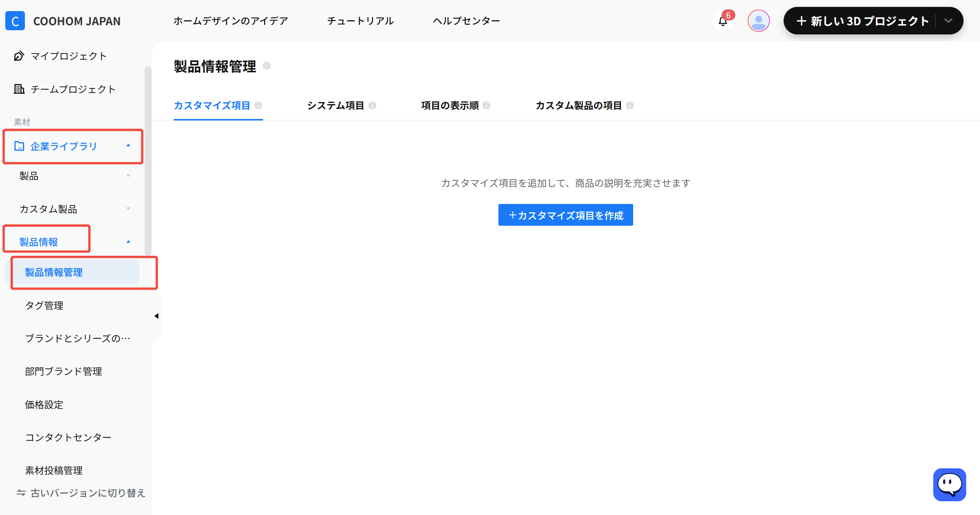Click the 企業ライブラリ folder icon
The height and width of the screenshot is (515, 980).
[x=19, y=146]
